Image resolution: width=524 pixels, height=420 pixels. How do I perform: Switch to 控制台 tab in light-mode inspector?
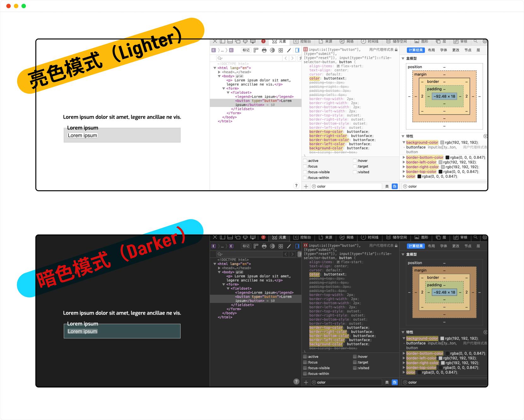click(302, 41)
